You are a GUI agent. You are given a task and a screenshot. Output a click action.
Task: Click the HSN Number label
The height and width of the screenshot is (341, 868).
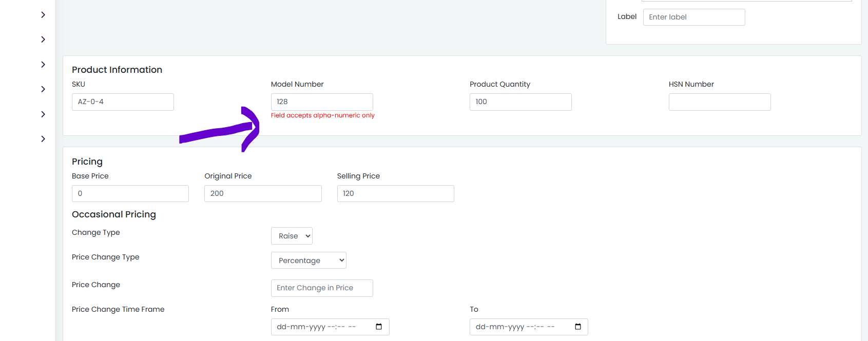coord(691,84)
